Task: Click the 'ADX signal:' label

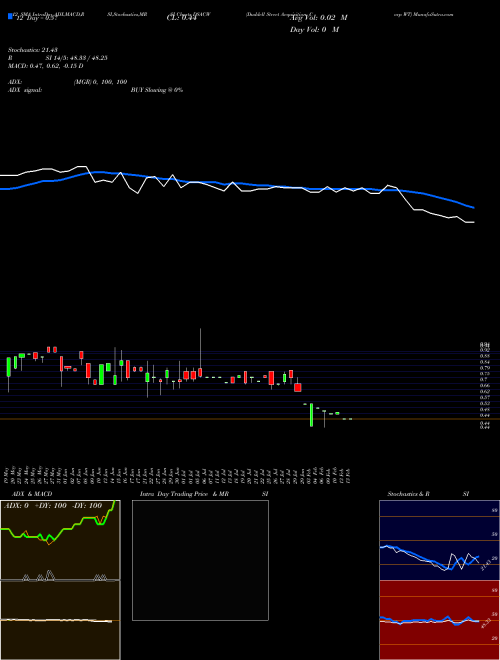Action: (x=25, y=90)
